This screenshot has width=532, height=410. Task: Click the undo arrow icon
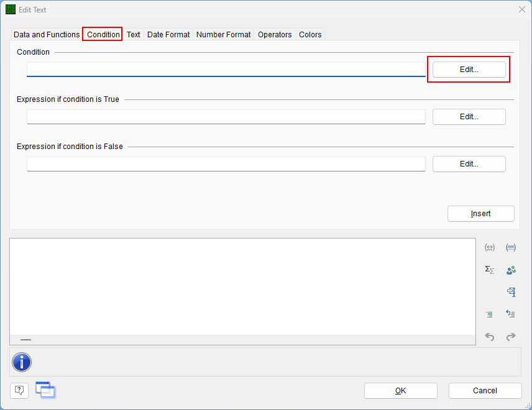(x=489, y=336)
